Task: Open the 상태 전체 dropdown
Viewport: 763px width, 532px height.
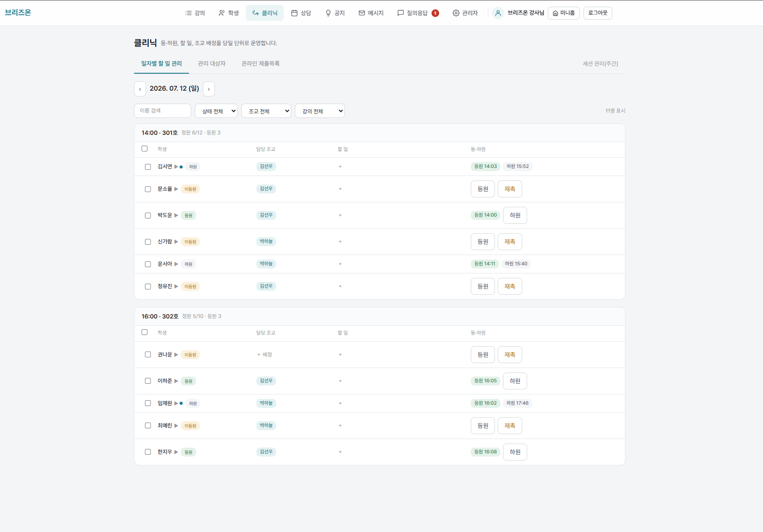Action: click(216, 111)
